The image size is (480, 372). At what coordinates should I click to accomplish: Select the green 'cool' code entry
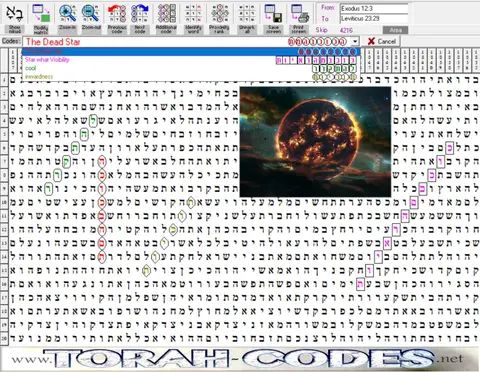191,68
